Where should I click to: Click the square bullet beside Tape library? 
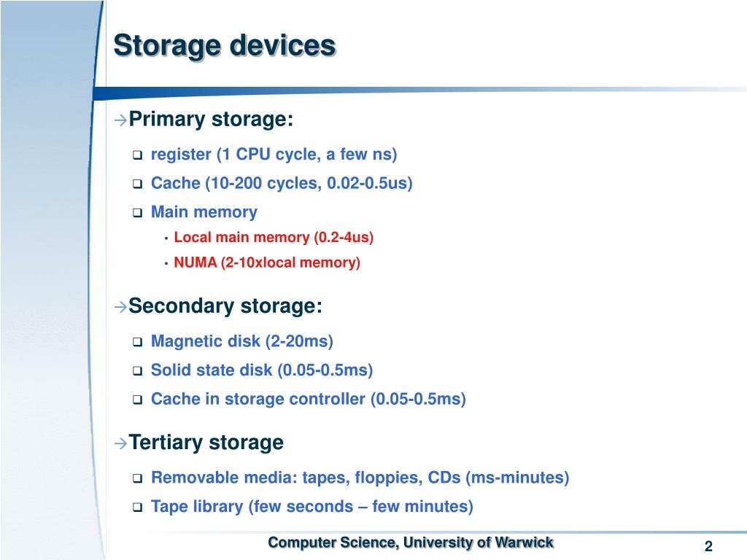(138, 507)
